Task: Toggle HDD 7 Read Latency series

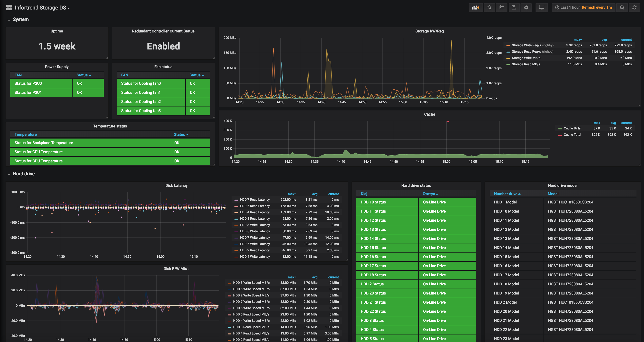Action: [x=255, y=199]
